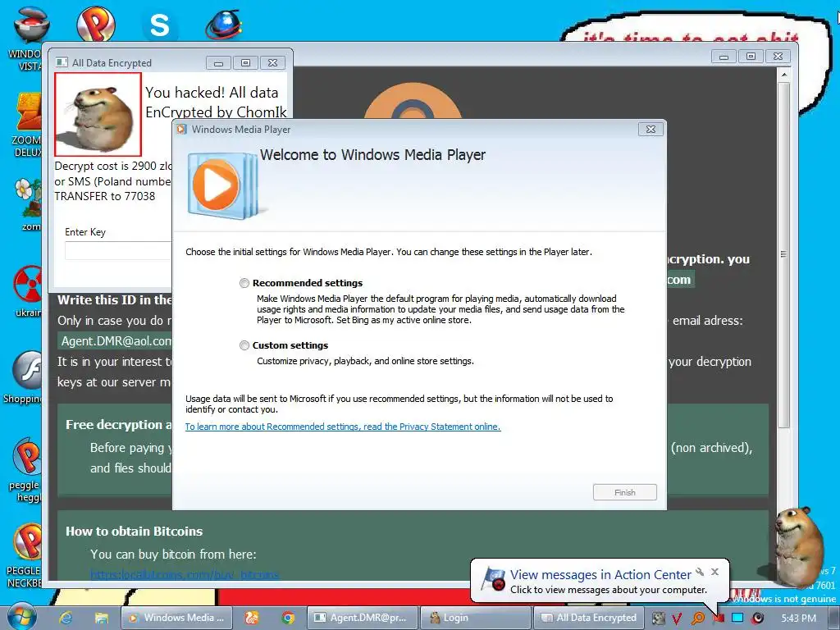Click the 'How to obtain Bitcoins' heading

point(134,532)
